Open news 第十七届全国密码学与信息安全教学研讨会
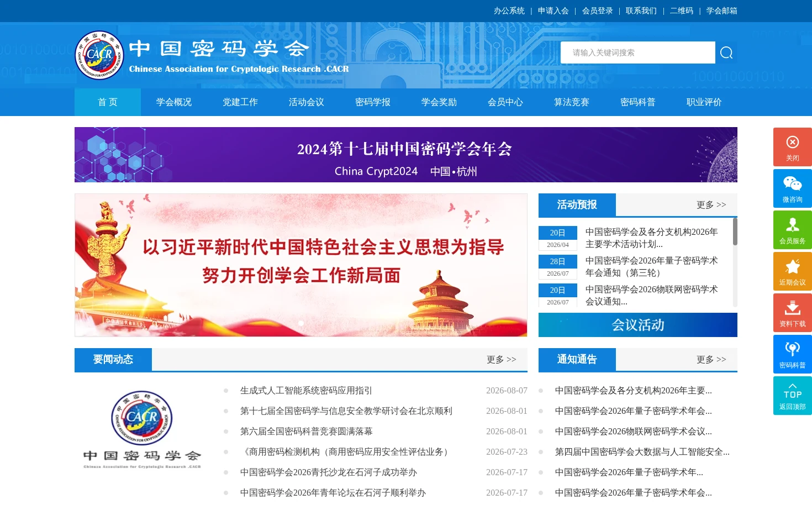 (346, 411)
